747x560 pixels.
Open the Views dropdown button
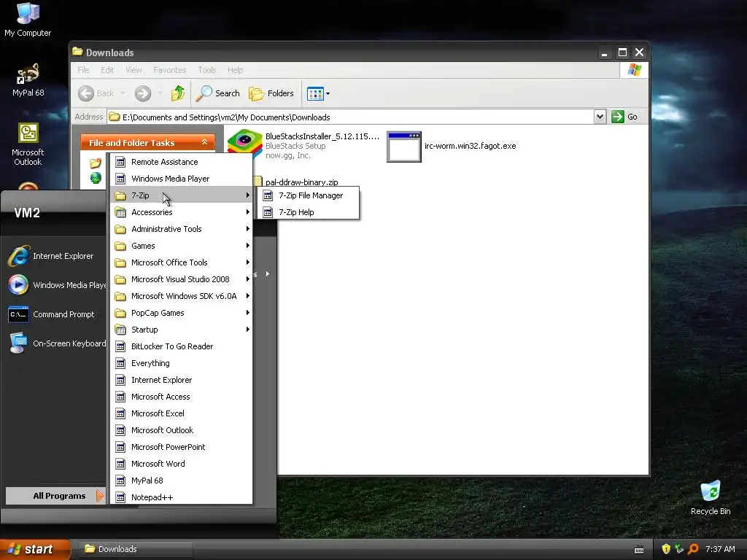coord(318,93)
